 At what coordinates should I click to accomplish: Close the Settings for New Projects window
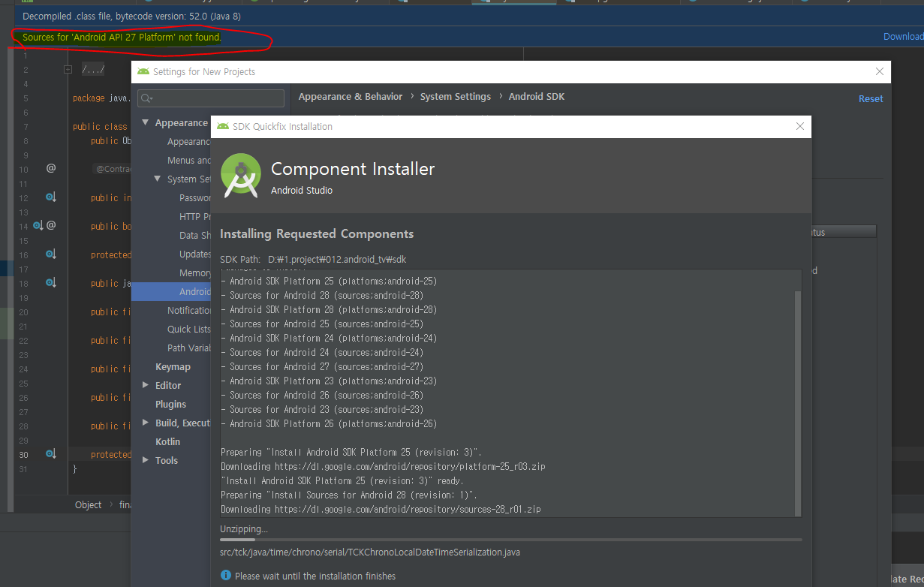880,72
